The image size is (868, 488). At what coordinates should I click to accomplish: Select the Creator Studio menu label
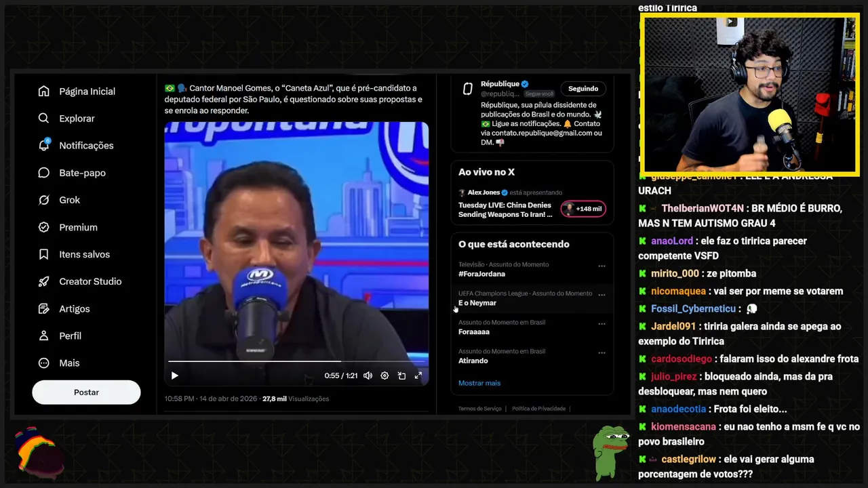click(90, 281)
